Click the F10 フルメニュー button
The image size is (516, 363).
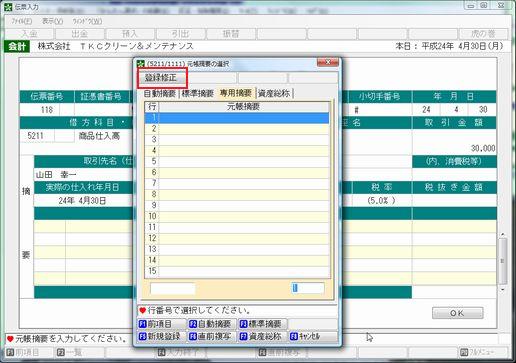pos(483,352)
